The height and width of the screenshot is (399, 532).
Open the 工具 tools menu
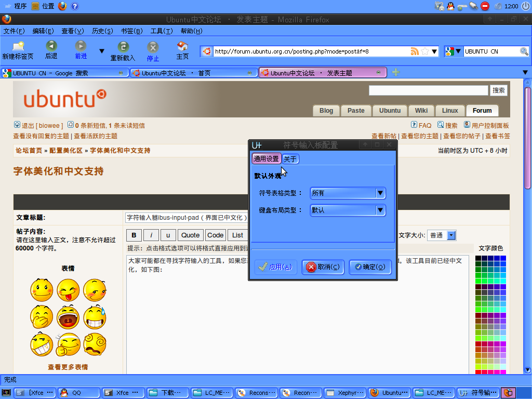point(162,31)
